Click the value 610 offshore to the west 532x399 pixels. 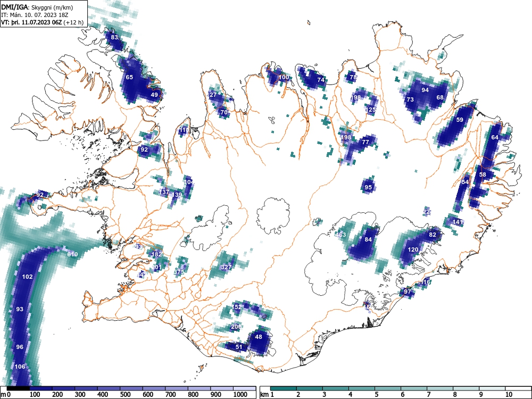click(x=72, y=254)
